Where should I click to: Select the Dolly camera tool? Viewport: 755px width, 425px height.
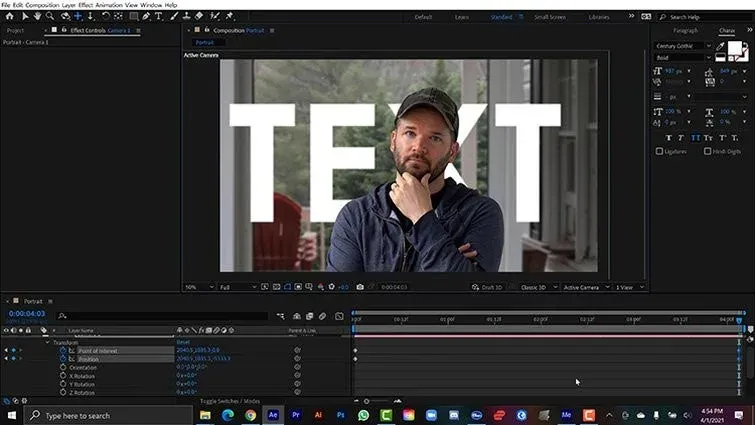pos(91,16)
